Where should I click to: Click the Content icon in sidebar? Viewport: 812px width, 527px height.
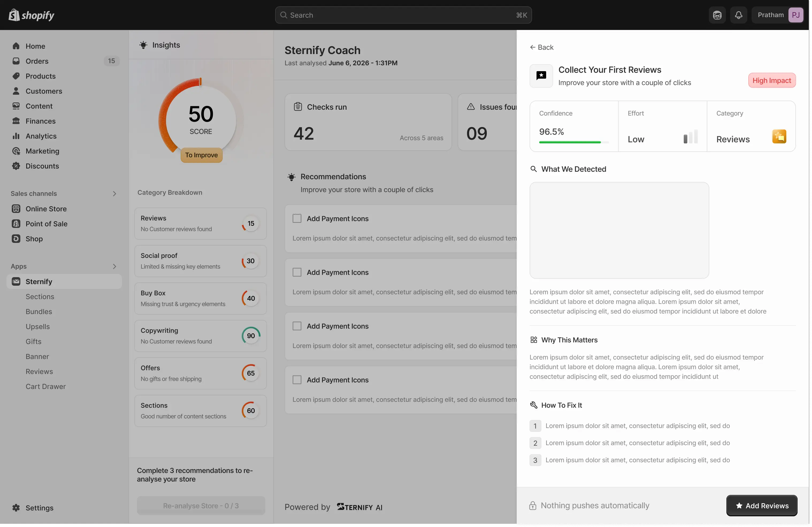[16, 106]
